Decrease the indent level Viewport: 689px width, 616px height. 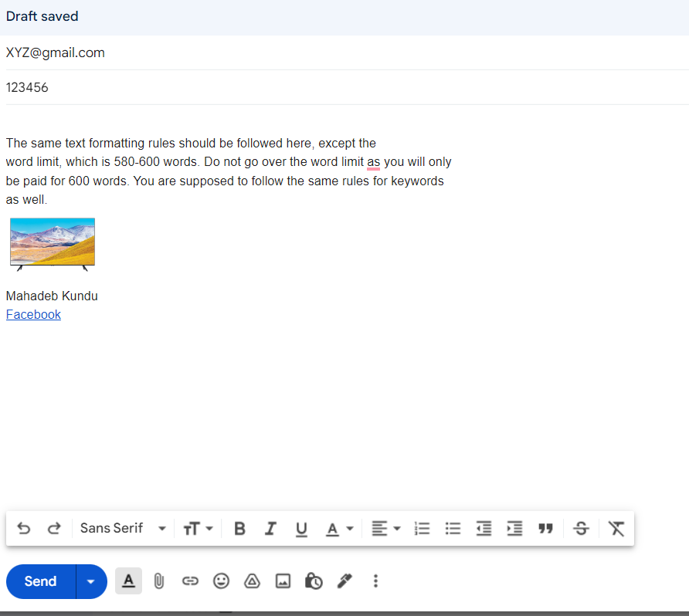484,528
